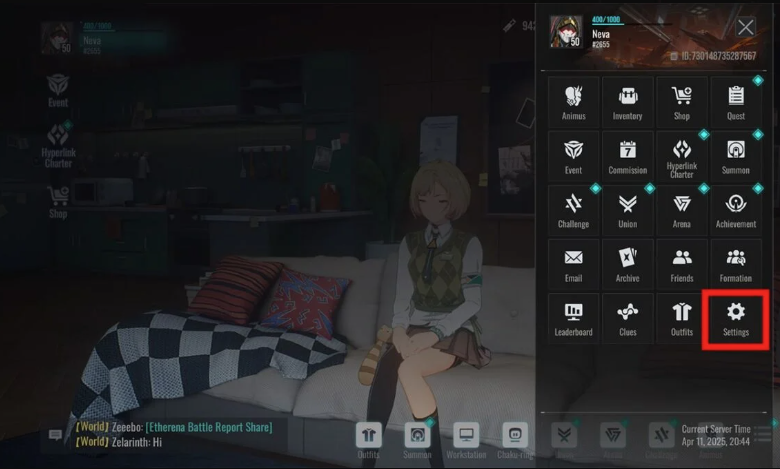Close the side menu panel with X

coord(746,27)
